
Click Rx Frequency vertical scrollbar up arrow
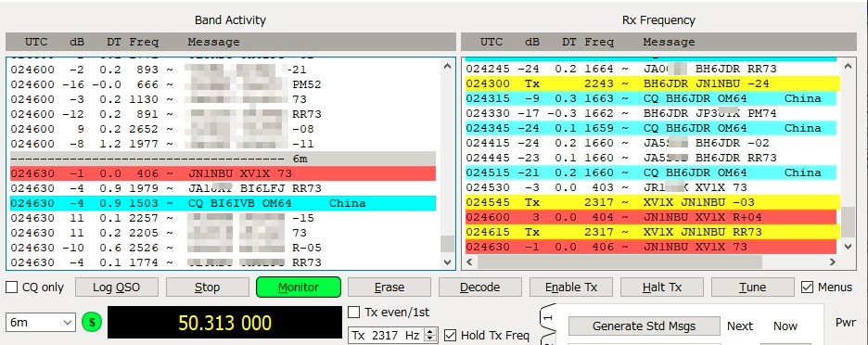[848, 66]
